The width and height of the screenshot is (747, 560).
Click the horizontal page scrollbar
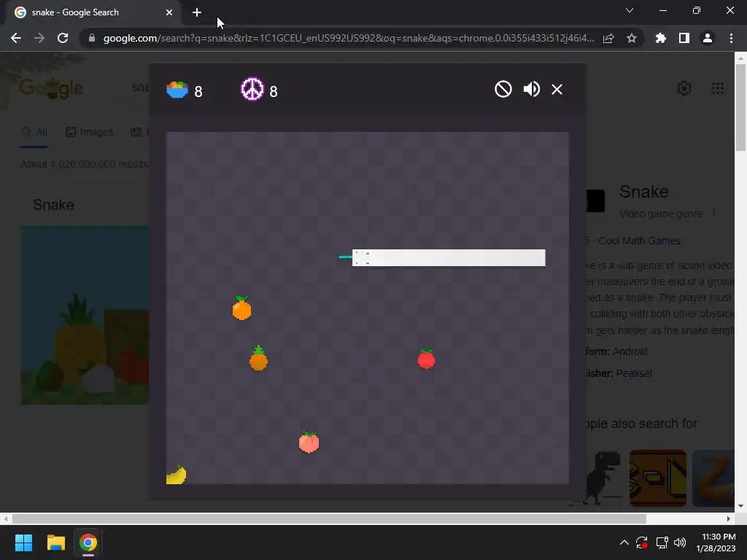(x=329, y=518)
